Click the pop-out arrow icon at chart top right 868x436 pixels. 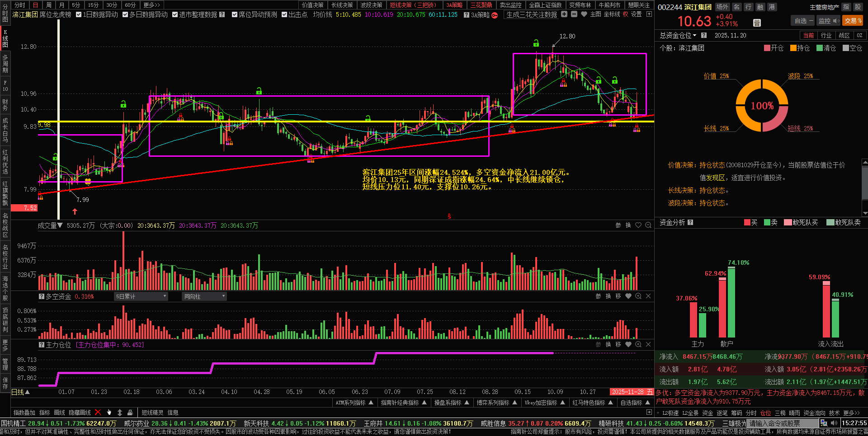(649, 14)
